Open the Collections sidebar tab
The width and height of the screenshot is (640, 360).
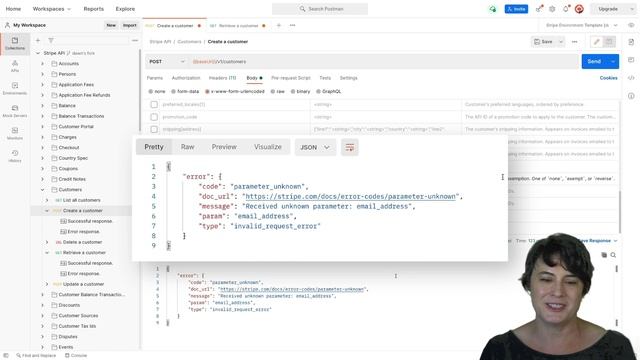click(15, 43)
